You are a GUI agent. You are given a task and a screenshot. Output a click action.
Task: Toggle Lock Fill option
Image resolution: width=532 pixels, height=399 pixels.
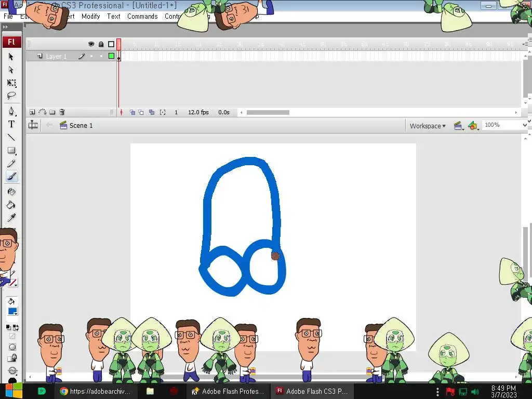(x=12, y=358)
